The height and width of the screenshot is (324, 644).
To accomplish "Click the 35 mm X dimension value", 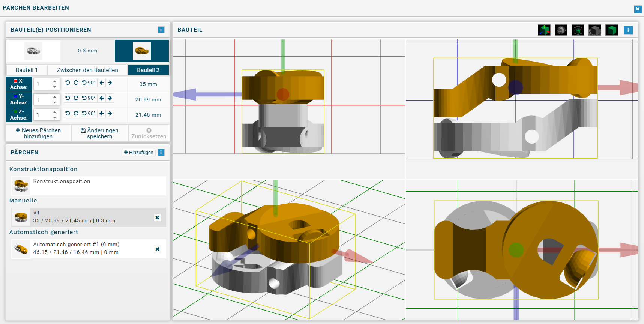I will (x=148, y=84).
